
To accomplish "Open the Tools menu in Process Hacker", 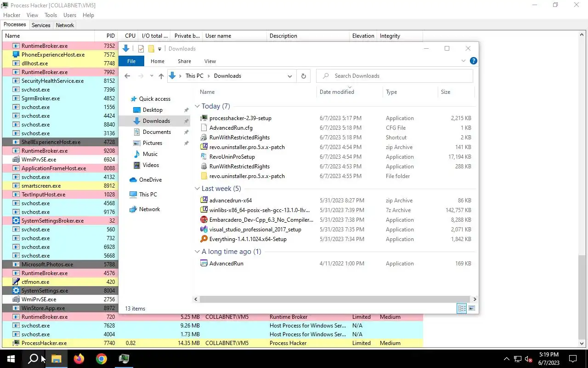I will tap(51, 15).
